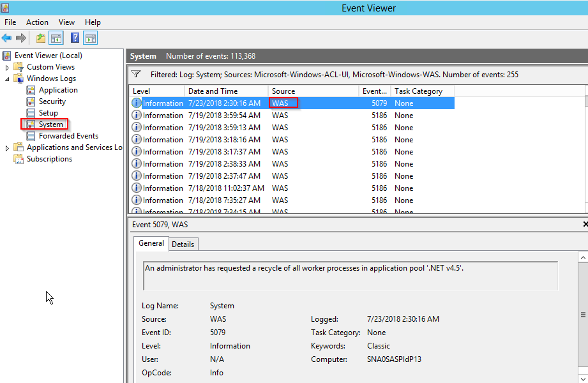Viewport: 588px width, 383px height.
Task: Select the event at 7/19/2018 2:38:33 AM
Action: tap(292, 164)
